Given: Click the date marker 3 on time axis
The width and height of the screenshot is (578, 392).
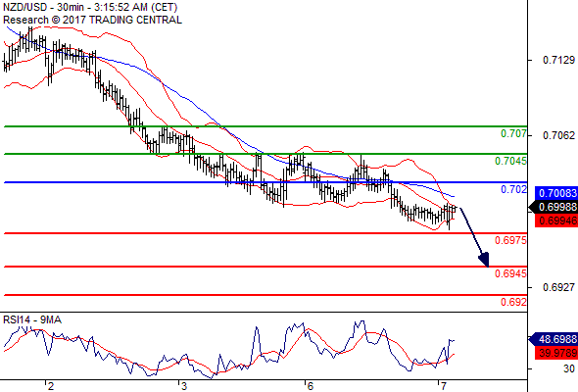Looking at the screenshot, I should pos(183,386).
